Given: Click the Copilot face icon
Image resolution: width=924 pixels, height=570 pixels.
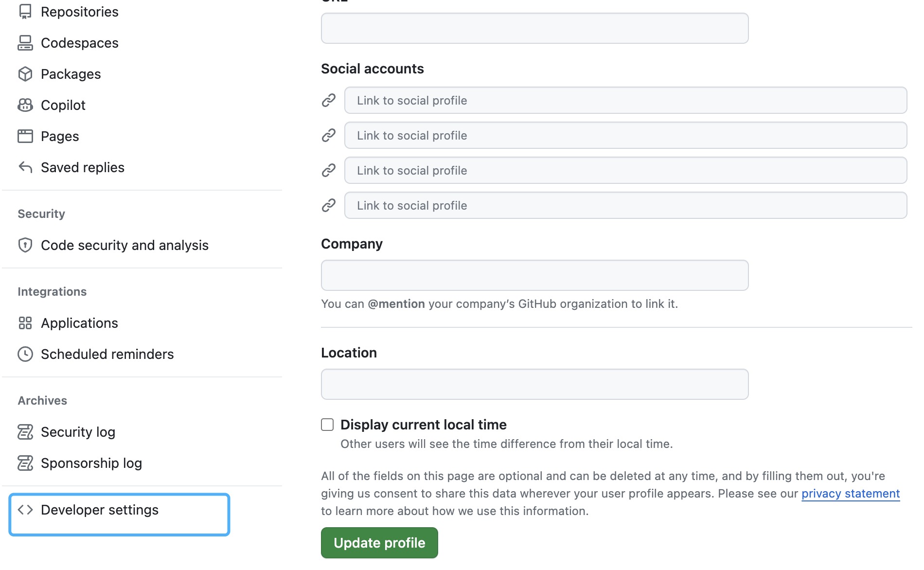Looking at the screenshot, I should point(25,105).
